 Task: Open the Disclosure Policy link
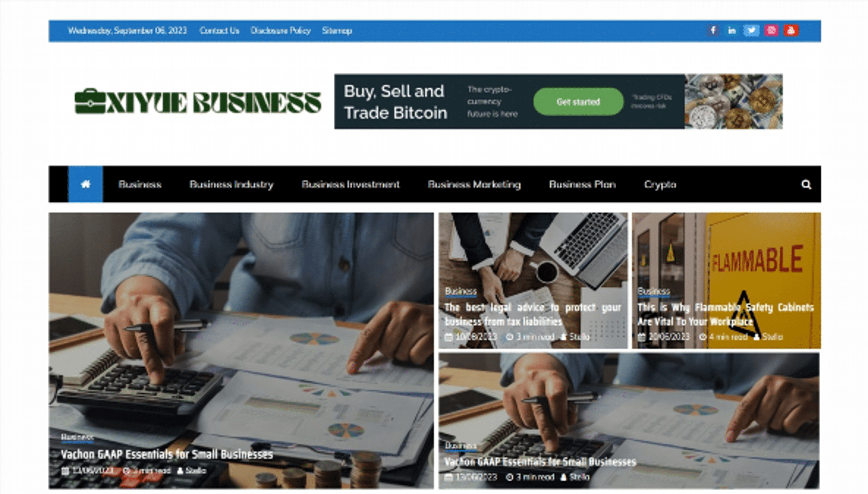pyautogui.click(x=281, y=31)
